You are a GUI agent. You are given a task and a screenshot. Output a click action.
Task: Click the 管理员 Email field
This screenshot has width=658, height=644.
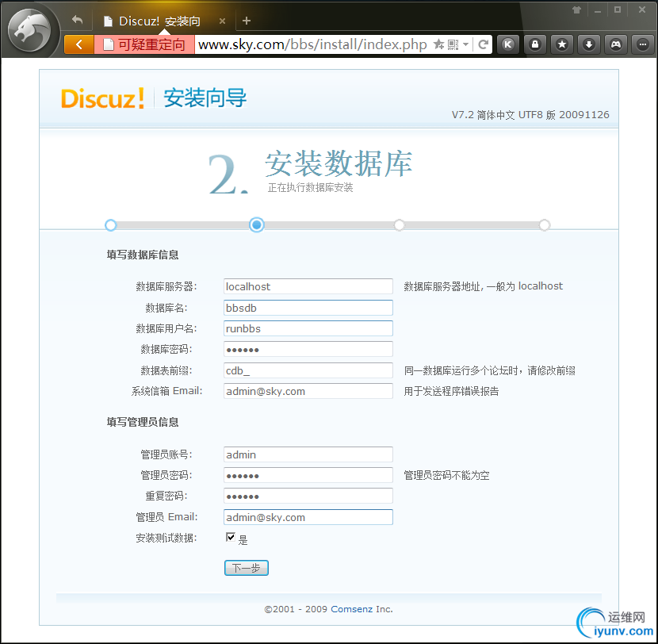[308, 517]
